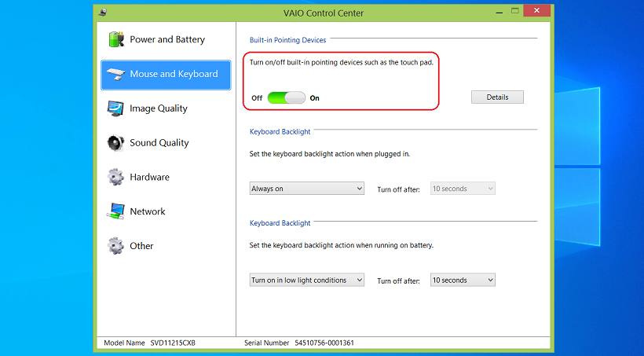
Task: Open the battery "Turn off after" dropdown
Action: [463, 281]
